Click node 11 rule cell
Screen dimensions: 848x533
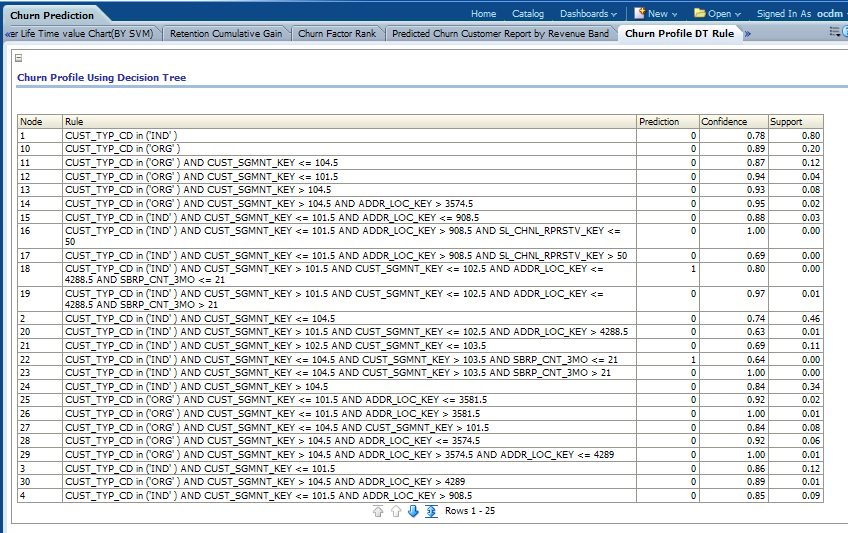coord(349,163)
